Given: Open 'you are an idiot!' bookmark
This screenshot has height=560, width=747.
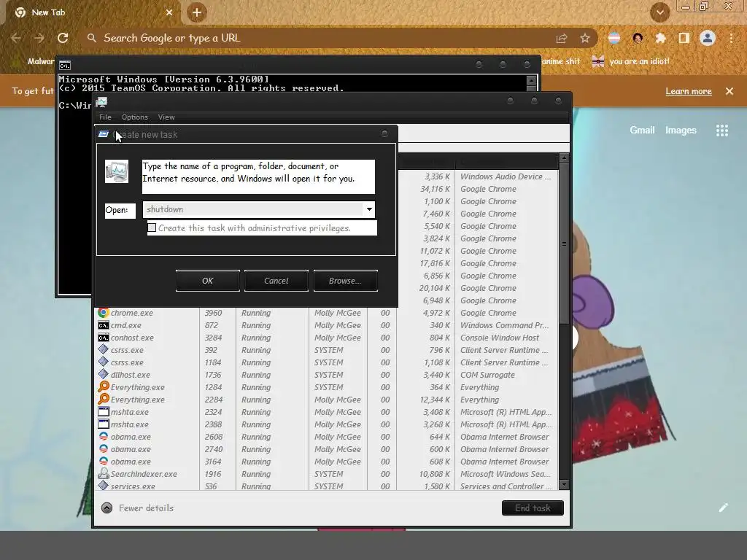Looking at the screenshot, I should click(630, 61).
